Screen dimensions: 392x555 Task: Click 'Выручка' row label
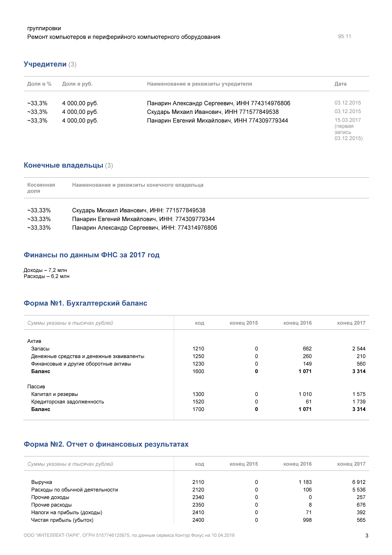click(x=42, y=482)
